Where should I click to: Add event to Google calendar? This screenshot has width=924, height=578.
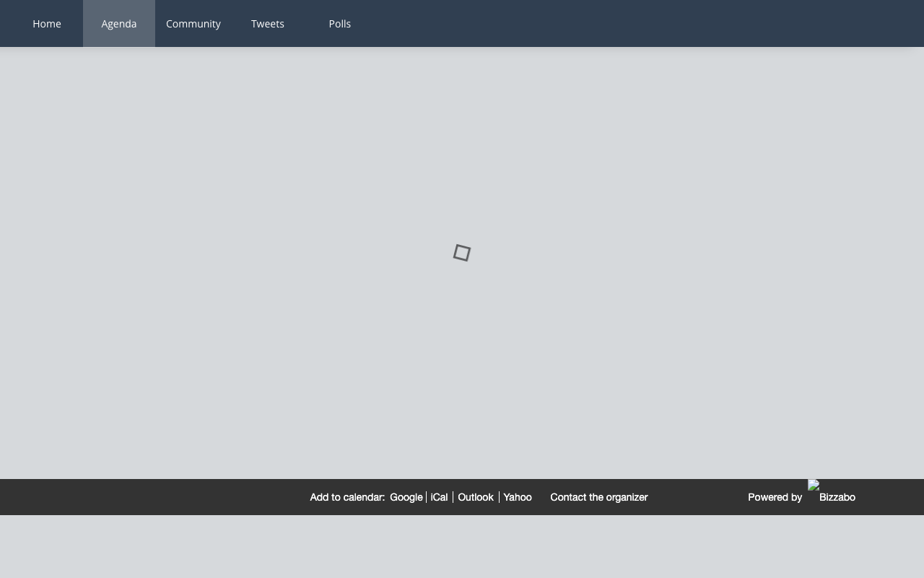pyautogui.click(x=406, y=497)
